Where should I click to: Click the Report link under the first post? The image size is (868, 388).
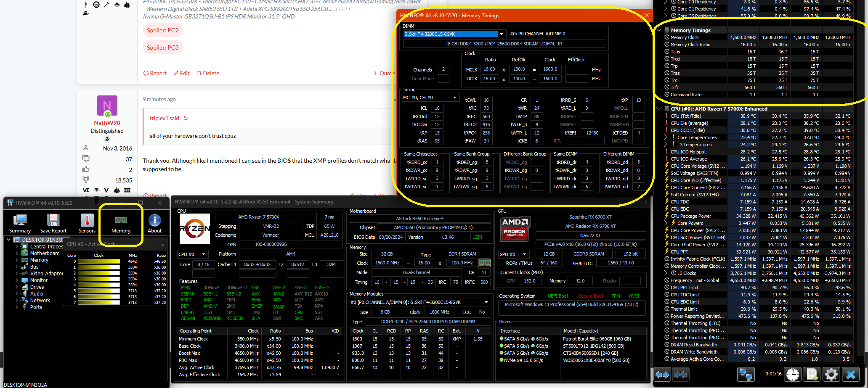pos(155,73)
